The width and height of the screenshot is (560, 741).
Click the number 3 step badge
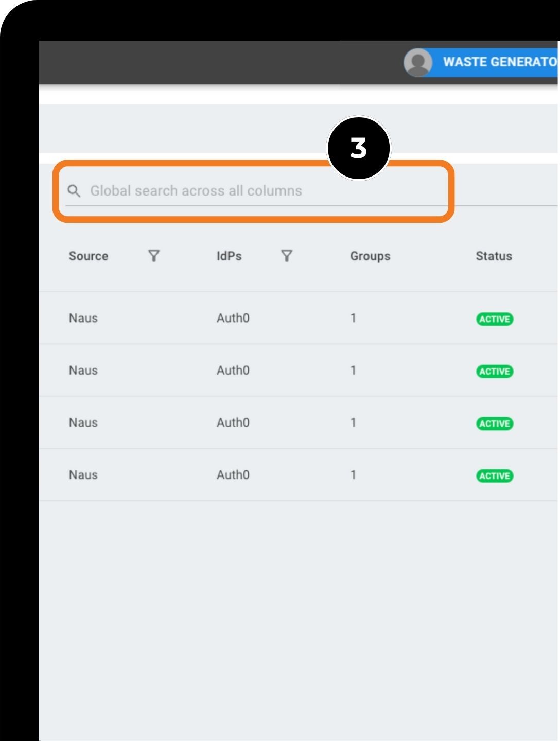pyautogui.click(x=359, y=148)
